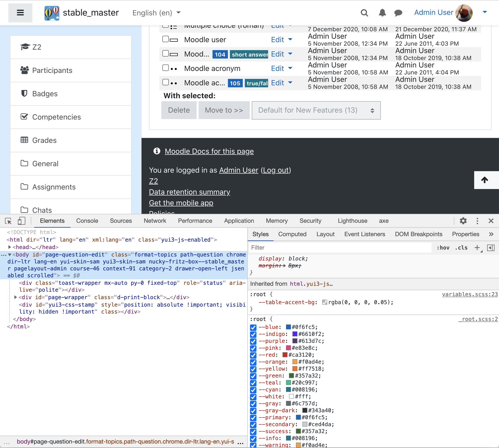Click Get the mobile app link
This screenshot has height=448, width=499.
click(x=181, y=203)
